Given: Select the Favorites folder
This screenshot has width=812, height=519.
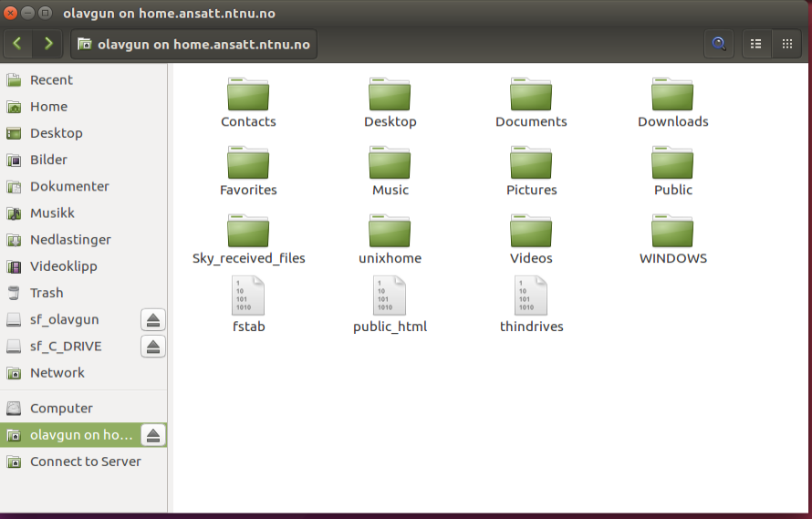Looking at the screenshot, I should pyautogui.click(x=248, y=171).
